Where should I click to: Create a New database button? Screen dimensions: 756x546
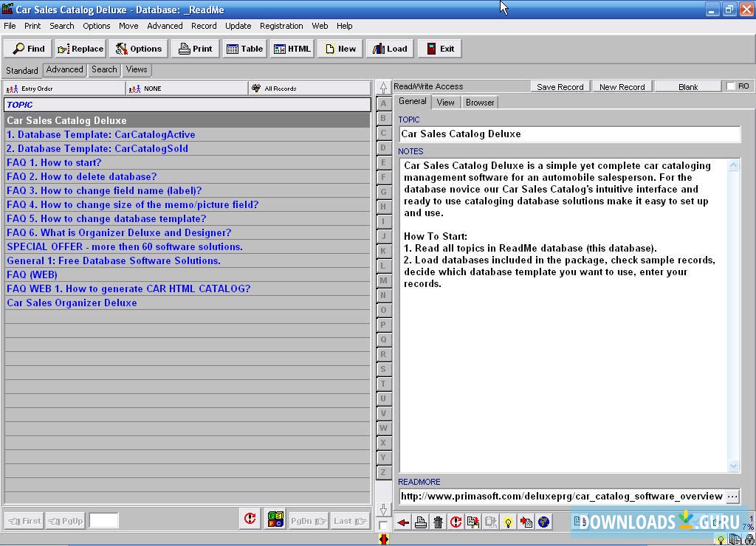[x=340, y=49]
